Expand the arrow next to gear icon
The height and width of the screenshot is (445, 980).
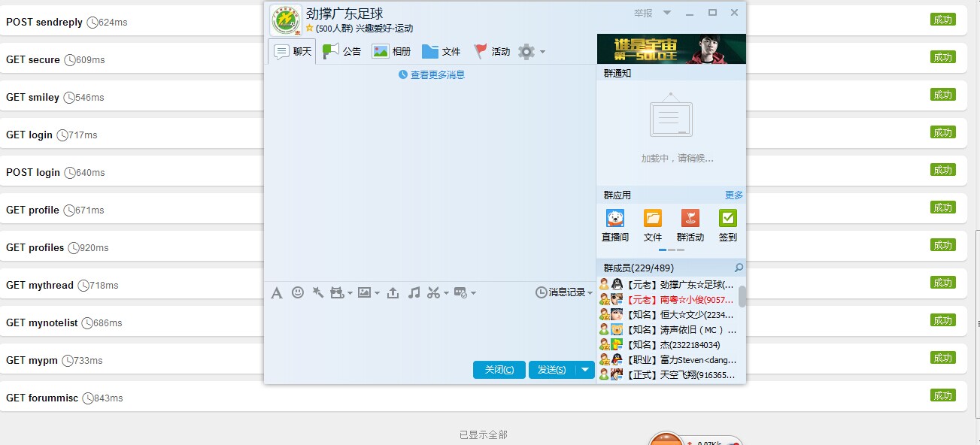pyautogui.click(x=542, y=52)
